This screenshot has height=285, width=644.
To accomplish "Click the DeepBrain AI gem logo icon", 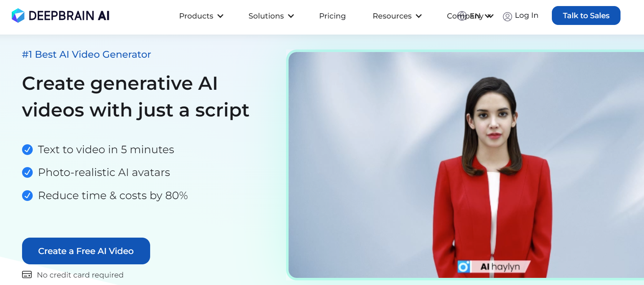I will click(18, 16).
